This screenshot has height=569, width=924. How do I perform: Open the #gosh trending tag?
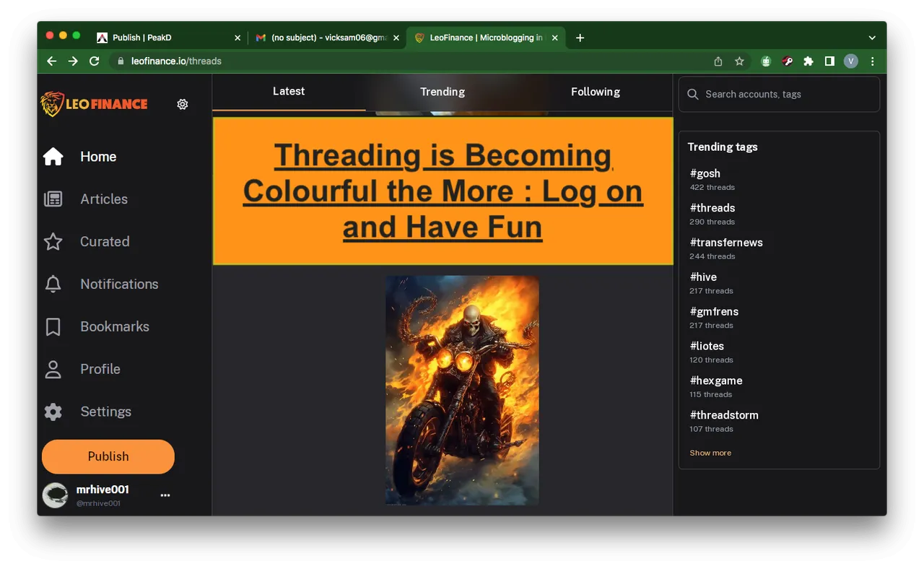pyautogui.click(x=705, y=173)
